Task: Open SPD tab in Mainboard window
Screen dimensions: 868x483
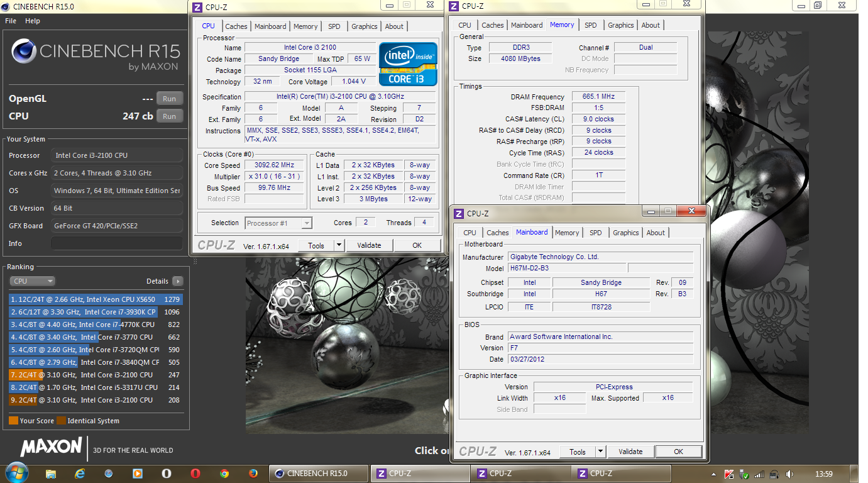Action: (x=596, y=233)
